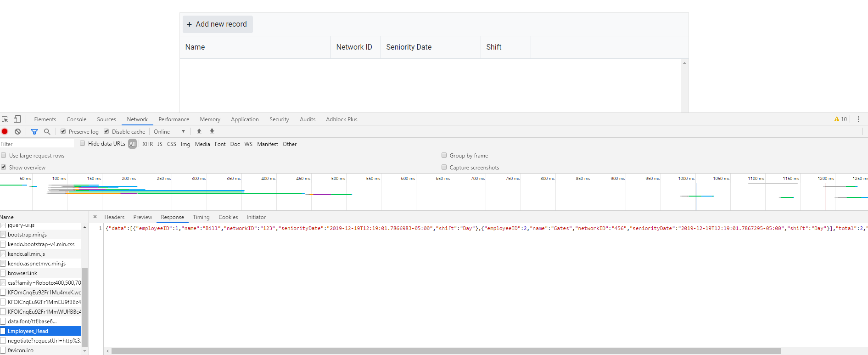Sort grid by Network ID column header
868x355 pixels.
pos(356,47)
